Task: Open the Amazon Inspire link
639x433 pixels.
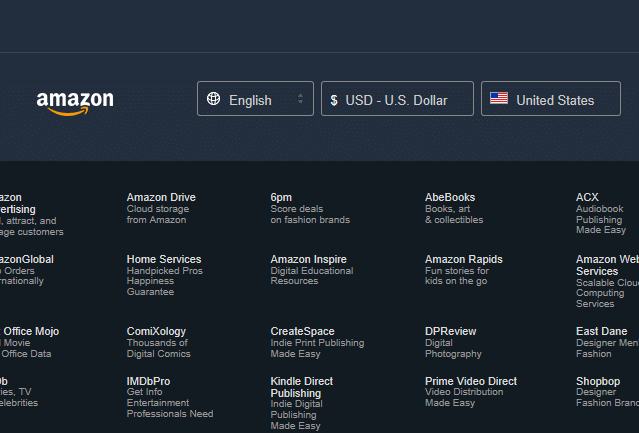Action: (x=308, y=260)
